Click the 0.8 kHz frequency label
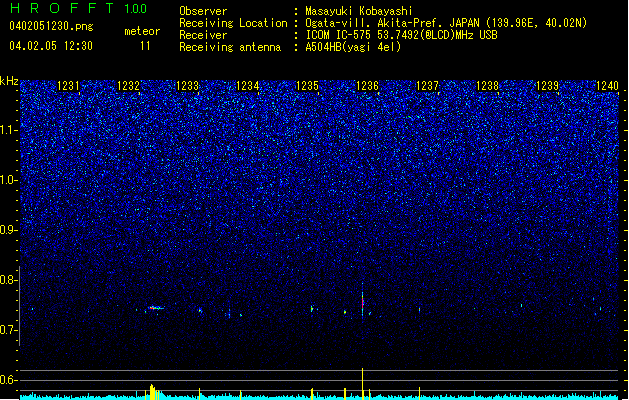 coord(9,280)
